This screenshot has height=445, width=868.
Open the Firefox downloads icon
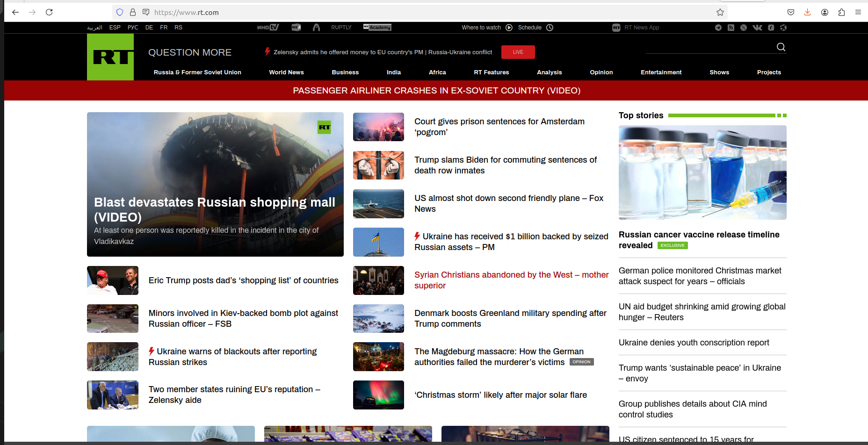coord(807,13)
